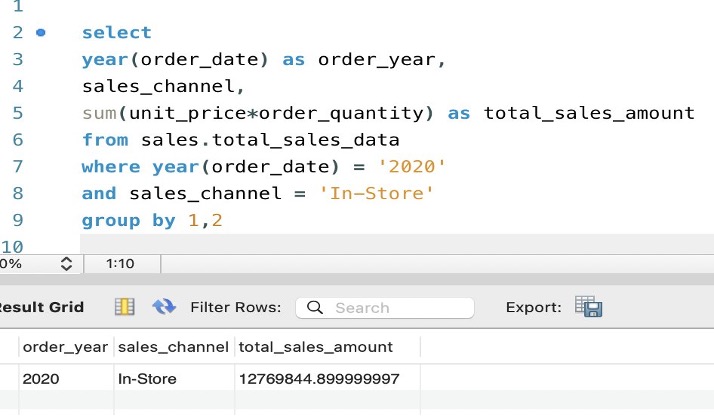Click the select keyword on line 2
This screenshot has height=416, width=714.
pyautogui.click(x=117, y=33)
